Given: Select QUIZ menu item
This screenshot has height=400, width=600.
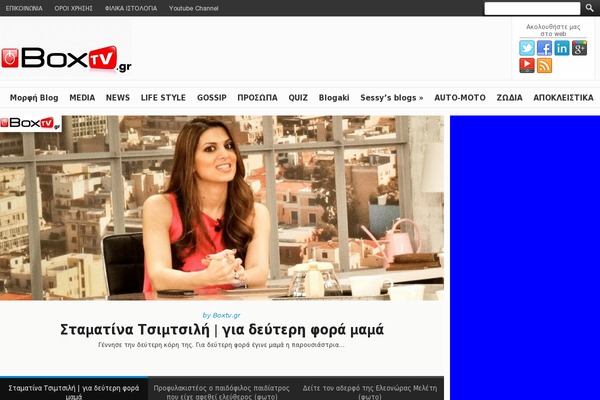Looking at the screenshot, I should click(298, 98).
